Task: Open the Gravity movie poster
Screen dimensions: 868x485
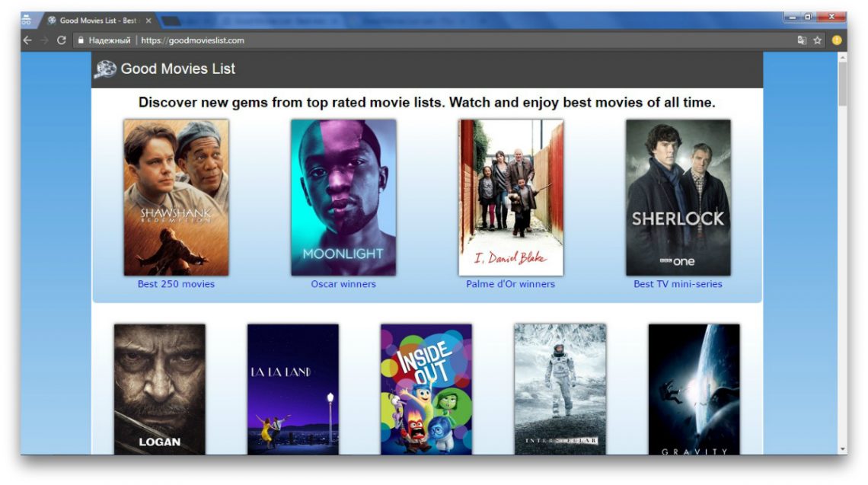Action: 694,389
